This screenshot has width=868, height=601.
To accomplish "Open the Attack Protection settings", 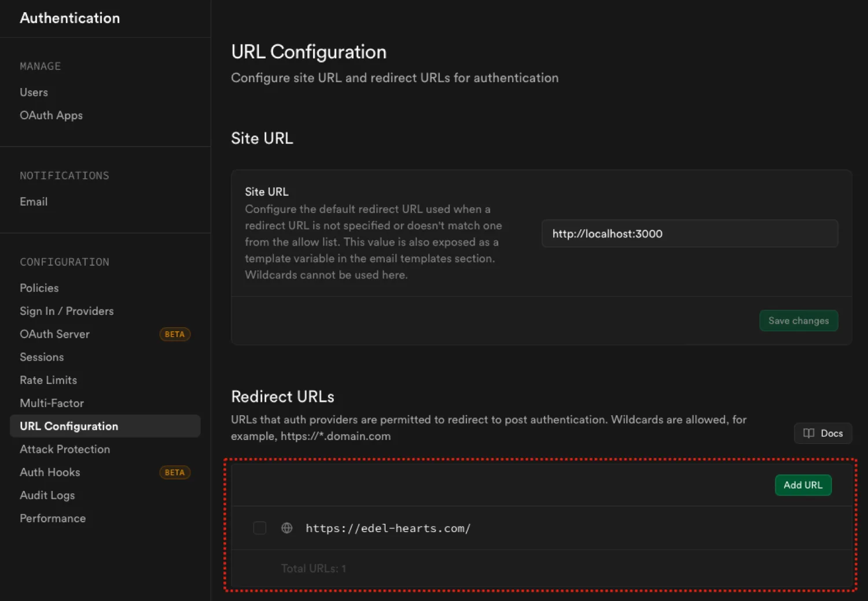I will 65,449.
